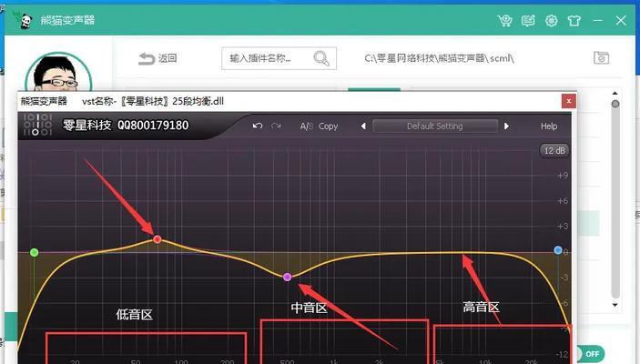This screenshot has width=640, height=364.
Task: Click the main window vertical scrollbar thumb
Action: click(x=615, y=104)
